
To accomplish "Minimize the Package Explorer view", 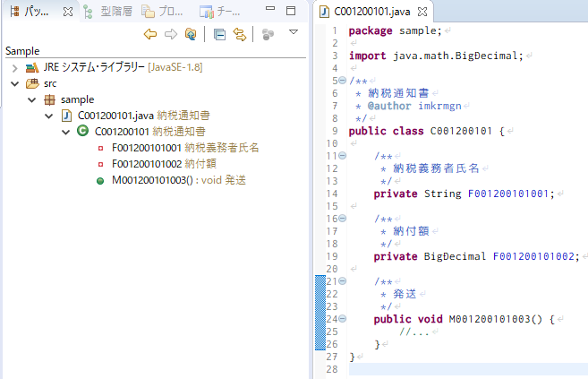I will click(x=270, y=8).
